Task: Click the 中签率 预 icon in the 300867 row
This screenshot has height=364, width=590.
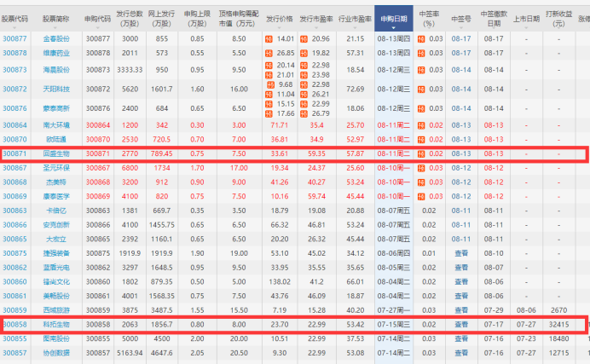Action: pos(421,168)
